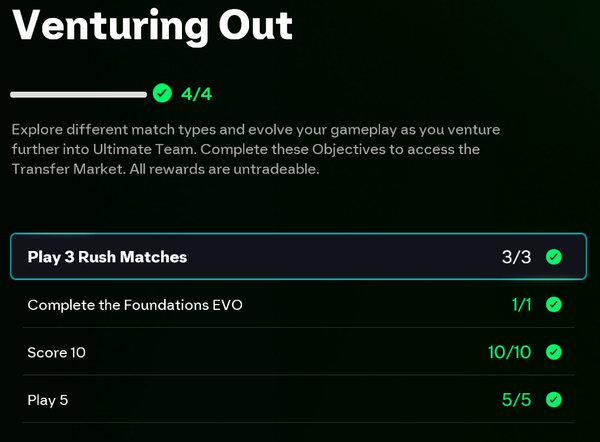Image resolution: width=600 pixels, height=442 pixels.
Task: Click the Score 10 completed checkmark icon
Action: tap(553, 352)
